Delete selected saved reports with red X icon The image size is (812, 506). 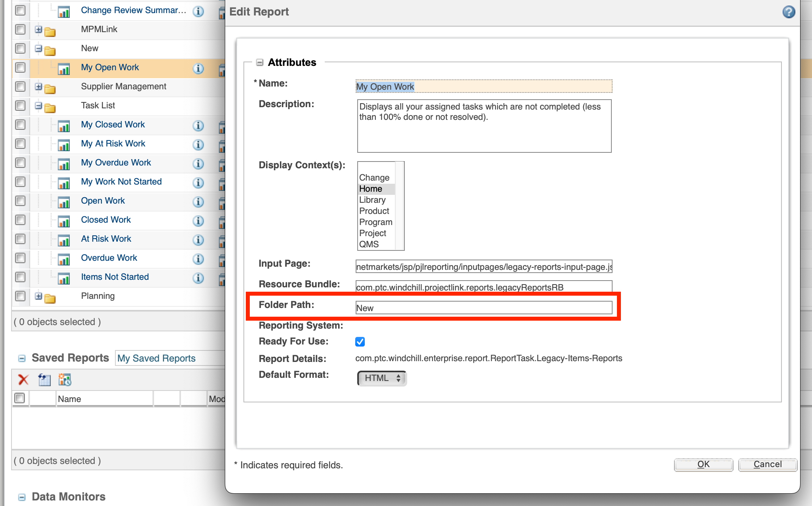click(x=23, y=380)
